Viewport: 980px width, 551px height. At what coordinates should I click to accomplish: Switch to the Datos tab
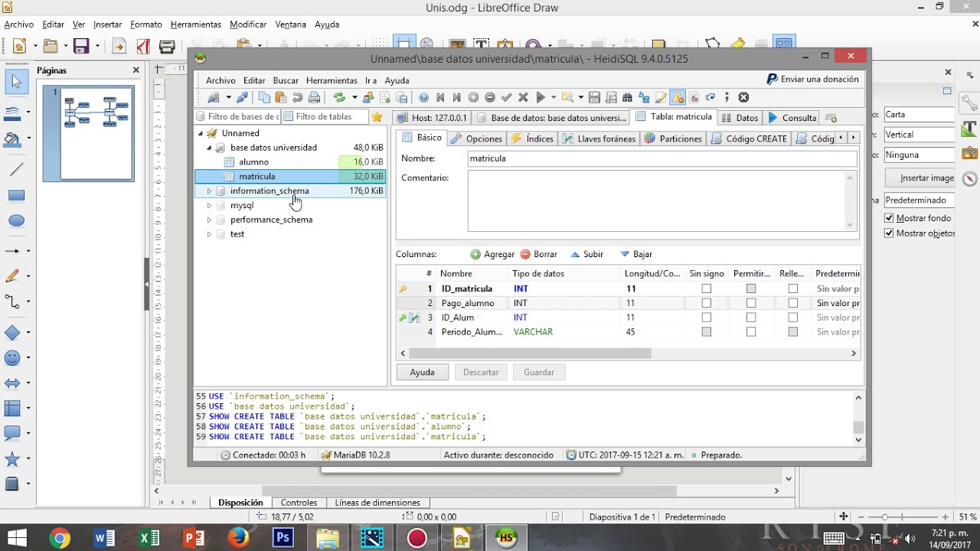click(740, 118)
